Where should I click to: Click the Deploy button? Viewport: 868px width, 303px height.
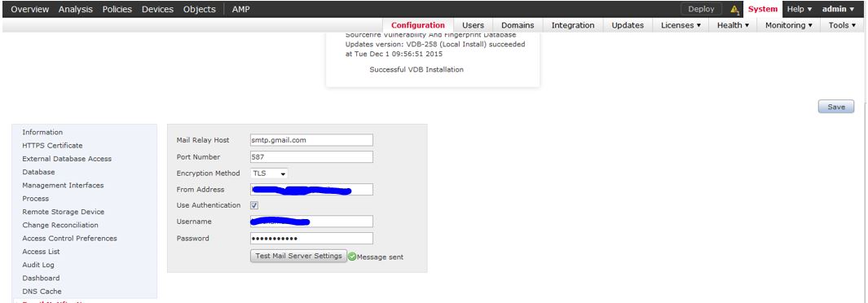702,10
